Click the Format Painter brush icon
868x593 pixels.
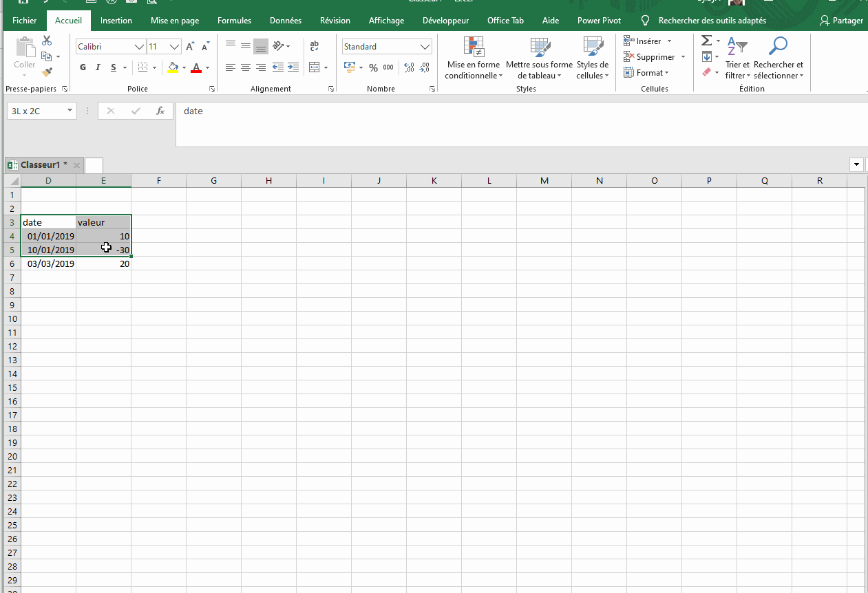47,72
